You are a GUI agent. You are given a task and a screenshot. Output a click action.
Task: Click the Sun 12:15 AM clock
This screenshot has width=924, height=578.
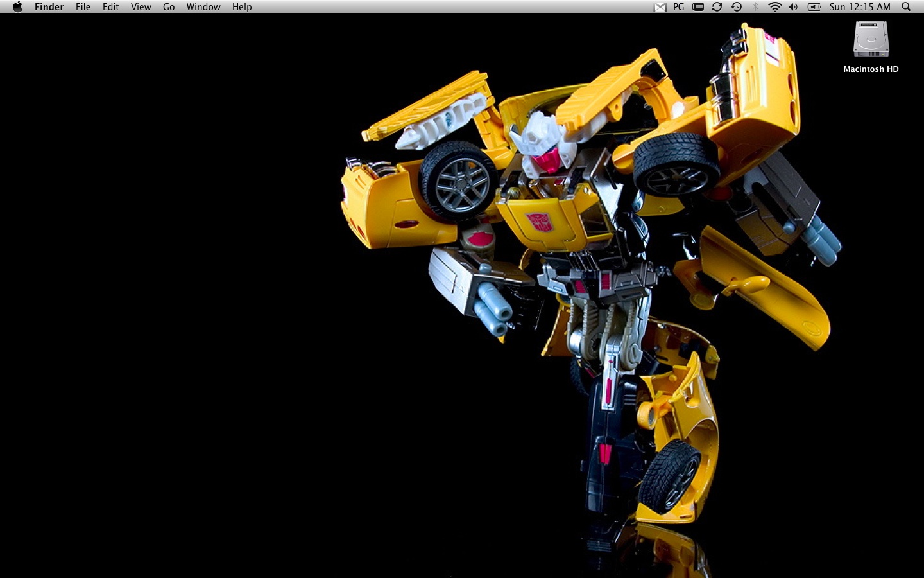(860, 7)
